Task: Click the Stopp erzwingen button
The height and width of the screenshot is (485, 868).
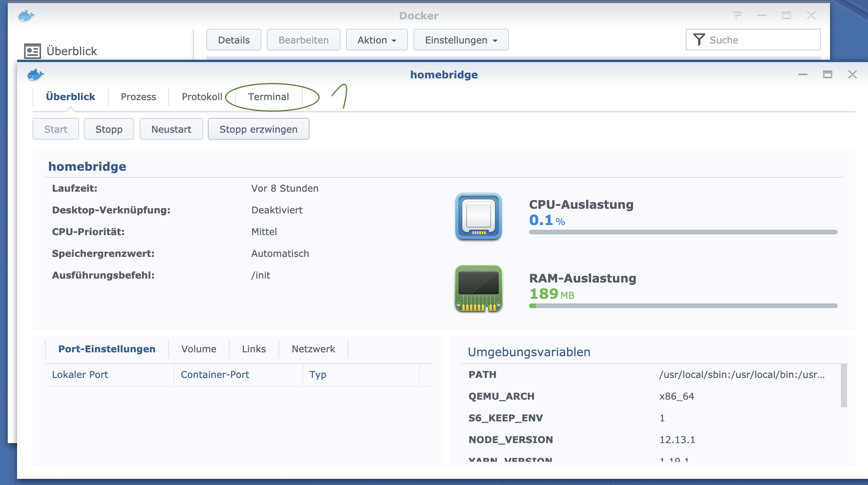Action: (x=259, y=129)
